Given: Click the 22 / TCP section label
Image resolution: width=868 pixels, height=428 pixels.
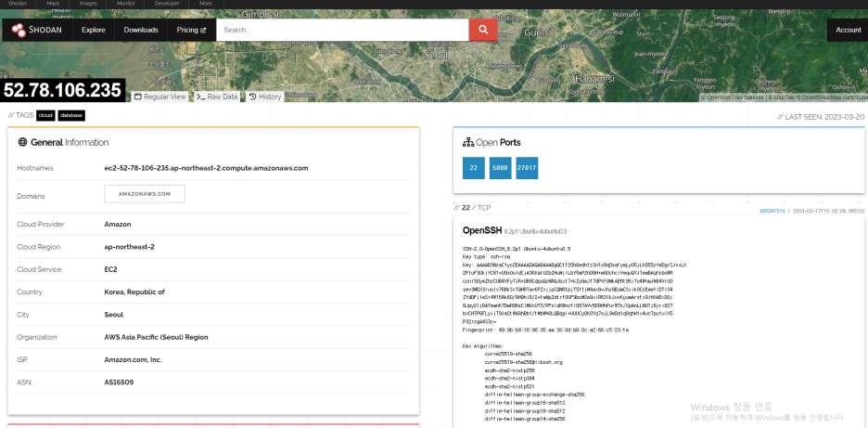Looking at the screenshot, I should [472, 208].
